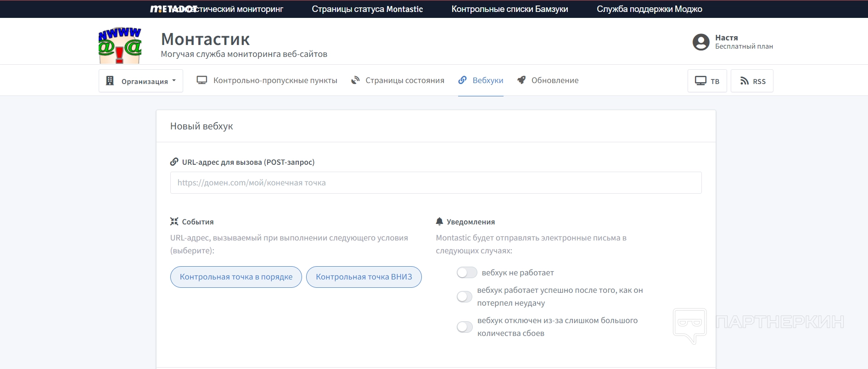This screenshot has width=868, height=369.
Task: Click the webhook URL input field
Action: click(436, 183)
